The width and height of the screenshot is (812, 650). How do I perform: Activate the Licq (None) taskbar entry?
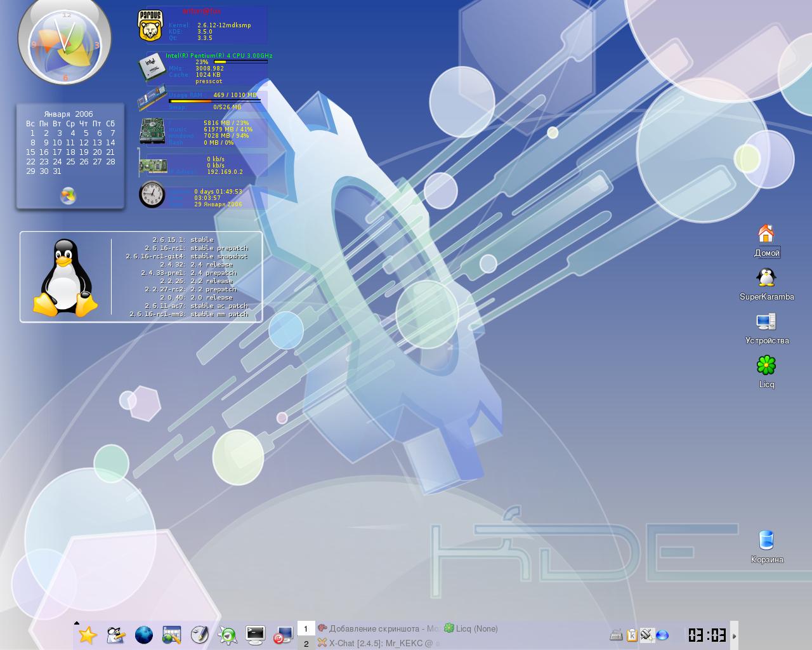[471, 628]
